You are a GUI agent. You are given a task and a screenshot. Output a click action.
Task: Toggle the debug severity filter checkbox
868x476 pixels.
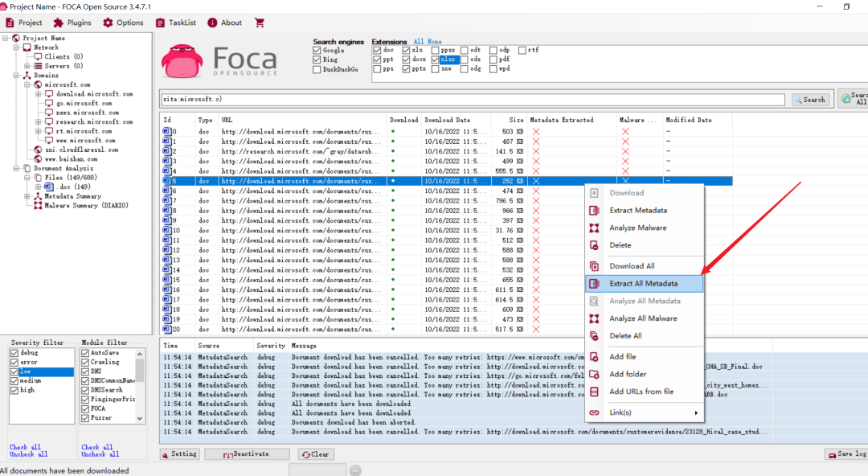(x=14, y=353)
